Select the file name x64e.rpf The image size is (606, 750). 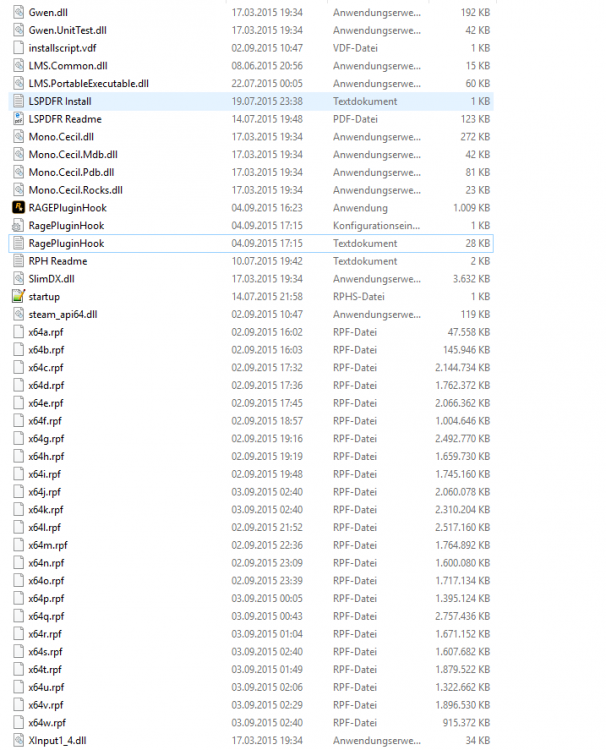tap(45, 403)
